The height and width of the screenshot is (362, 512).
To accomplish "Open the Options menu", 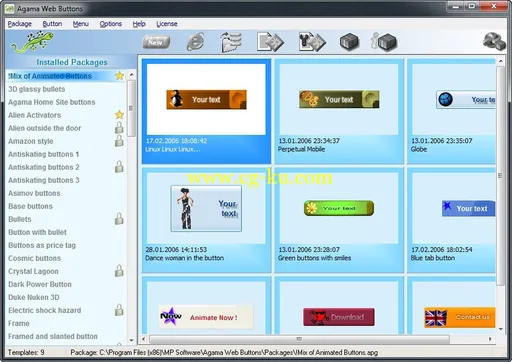I will coord(111,24).
